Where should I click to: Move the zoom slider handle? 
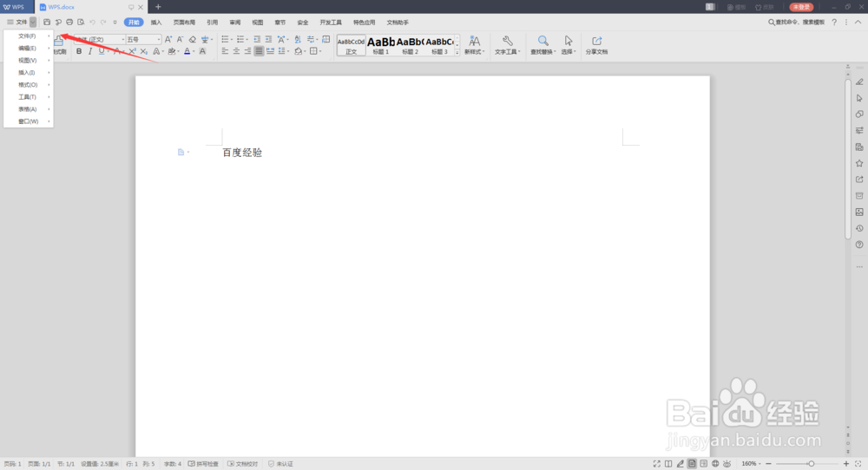(811, 464)
